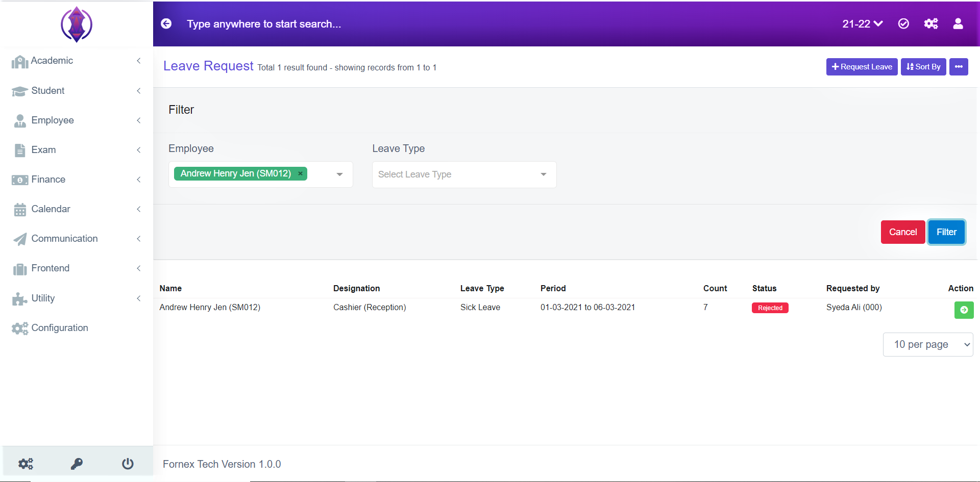Click the bottom-left settings gears icon

tap(26, 464)
